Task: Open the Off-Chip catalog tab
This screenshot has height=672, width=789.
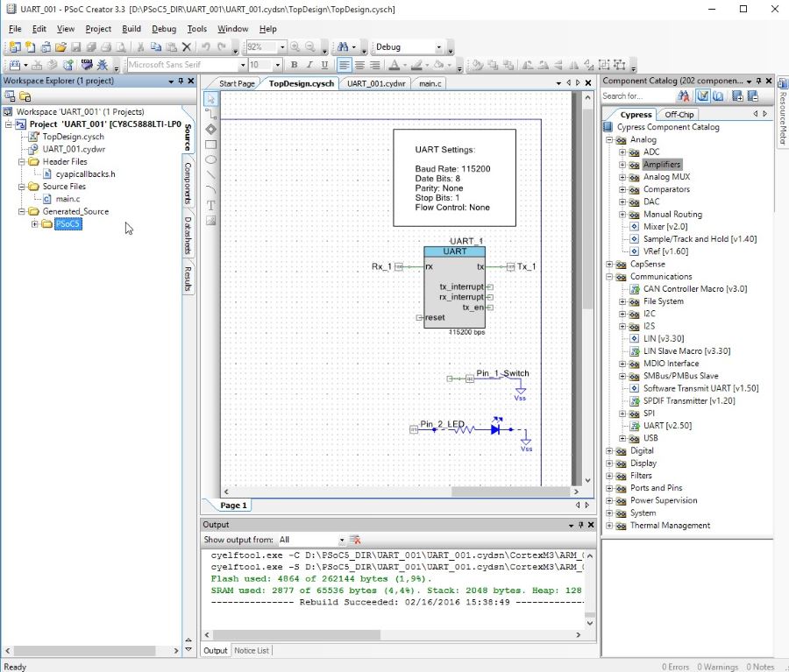Action: (679, 115)
